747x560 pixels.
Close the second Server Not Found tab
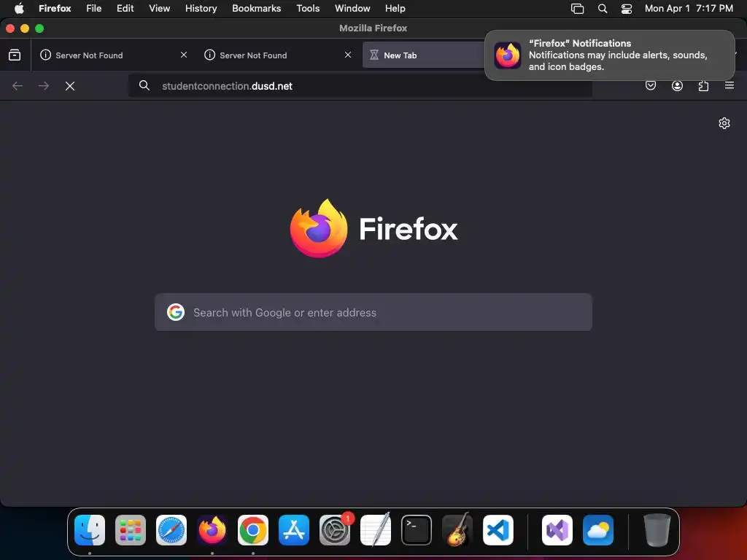[348, 55]
